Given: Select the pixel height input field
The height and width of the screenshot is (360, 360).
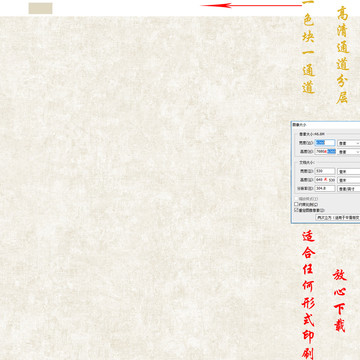Looking at the screenshot, I should (x=325, y=151).
